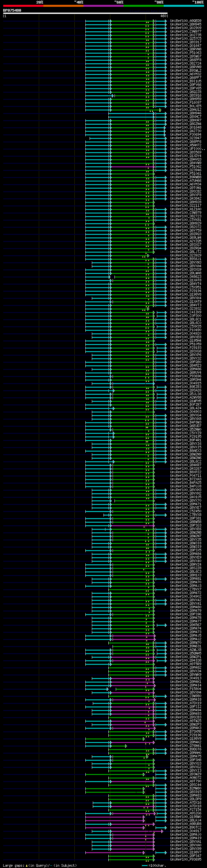
Task: Select hit label UniRef100_P30694
Action: pos(186,135)
